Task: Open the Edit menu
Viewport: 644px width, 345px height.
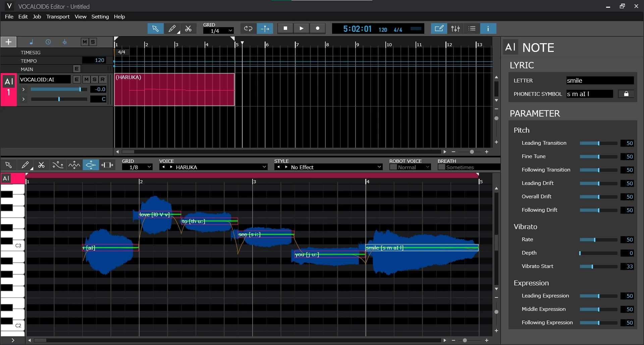Action: click(23, 17)
